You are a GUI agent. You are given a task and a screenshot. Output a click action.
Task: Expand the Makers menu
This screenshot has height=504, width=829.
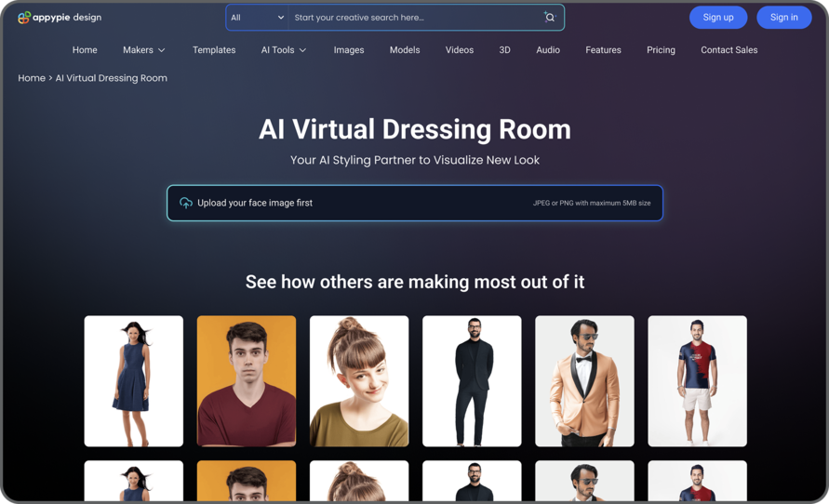pyautogui.click(x=144, y=49)
